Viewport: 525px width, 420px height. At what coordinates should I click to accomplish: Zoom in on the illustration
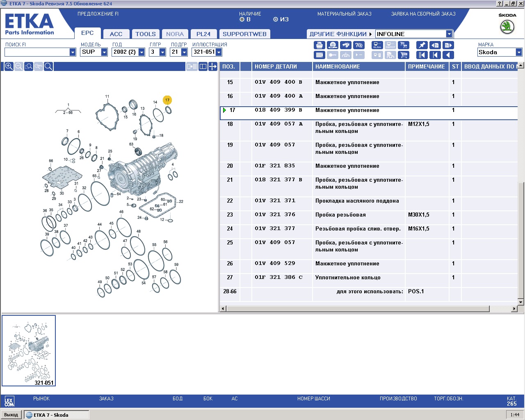click(9, 66)
